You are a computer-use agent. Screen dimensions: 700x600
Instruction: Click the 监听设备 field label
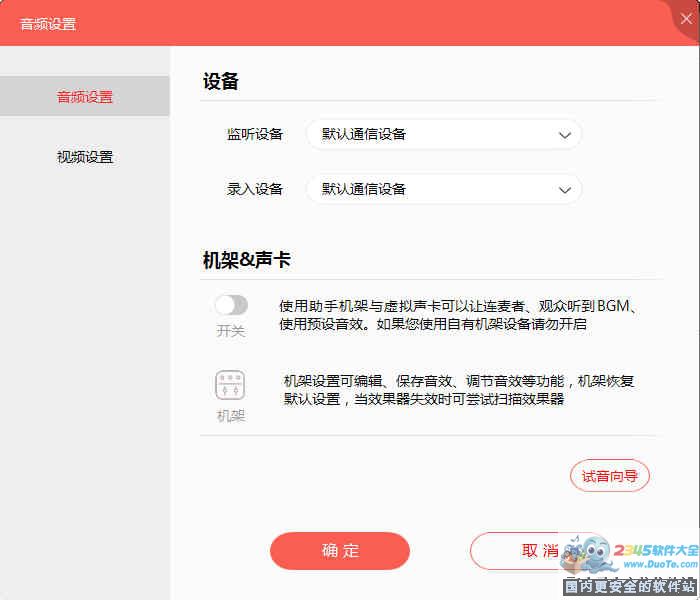coord(255,135)
